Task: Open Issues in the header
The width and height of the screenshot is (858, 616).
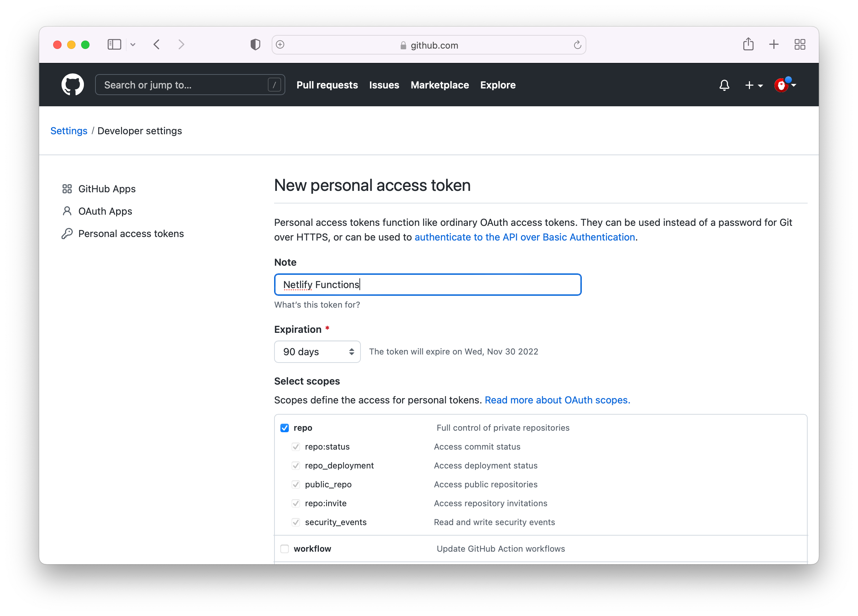Action: click(384, 85)
